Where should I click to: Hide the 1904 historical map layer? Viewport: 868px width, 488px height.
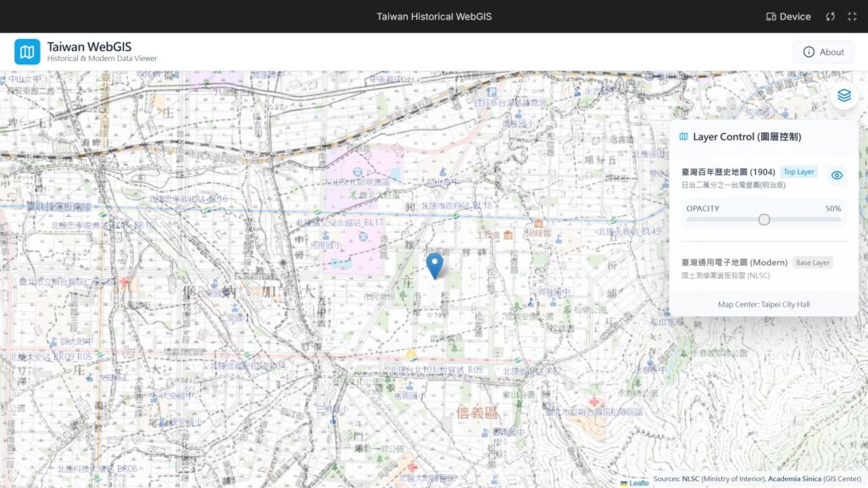(x=837, y=175)
